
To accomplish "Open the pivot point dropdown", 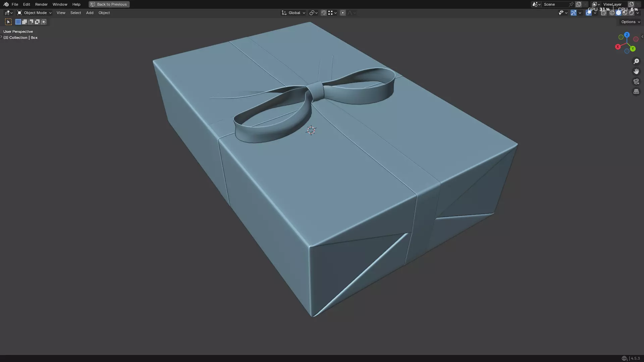I will click(313, 13).
